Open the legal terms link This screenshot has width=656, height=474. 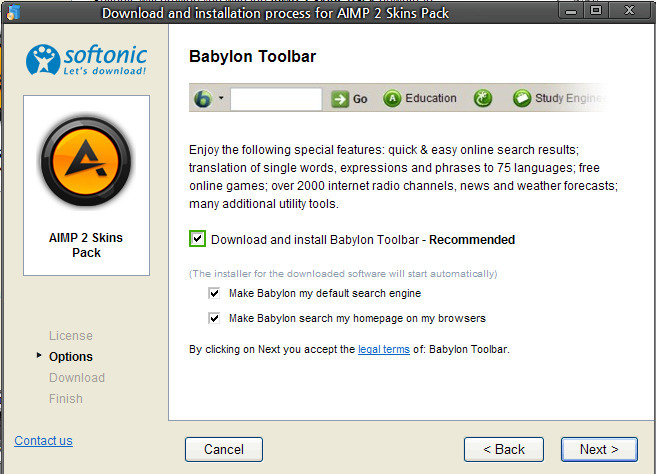384,349
